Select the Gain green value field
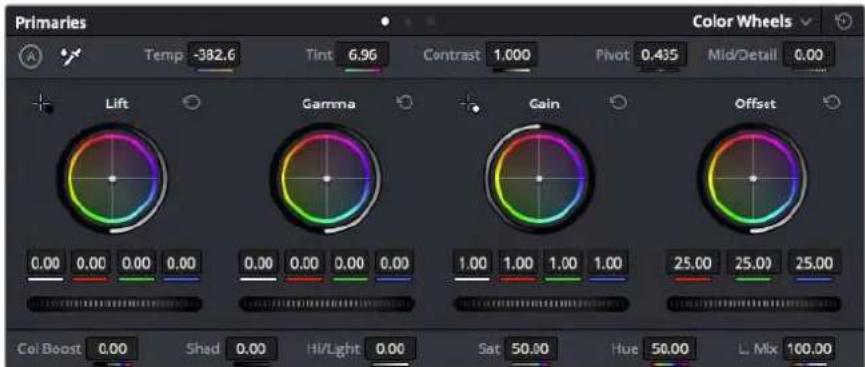The image size is (865, 367). click(563, 263)
